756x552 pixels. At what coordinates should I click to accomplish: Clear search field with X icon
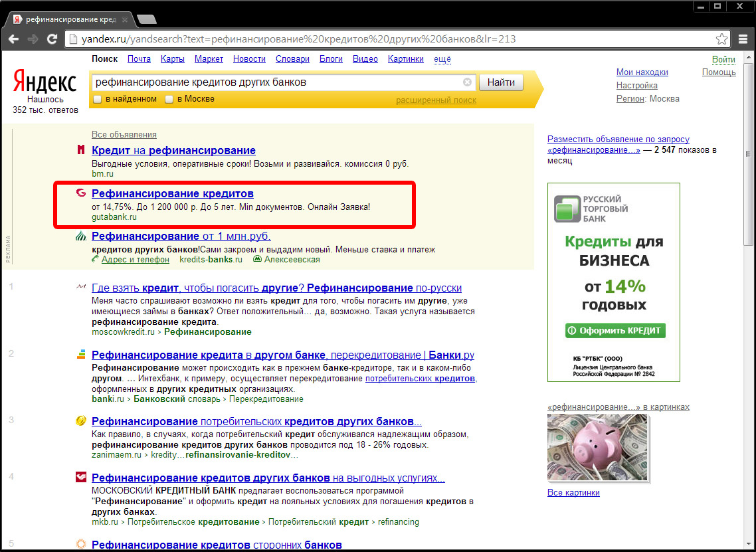(x=467, y=82)
